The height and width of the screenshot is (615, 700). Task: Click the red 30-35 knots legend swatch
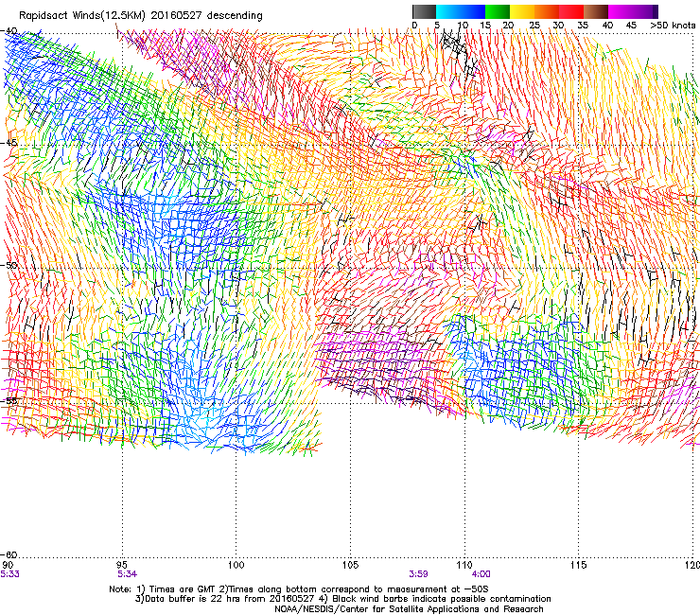(x=571, y=11)
